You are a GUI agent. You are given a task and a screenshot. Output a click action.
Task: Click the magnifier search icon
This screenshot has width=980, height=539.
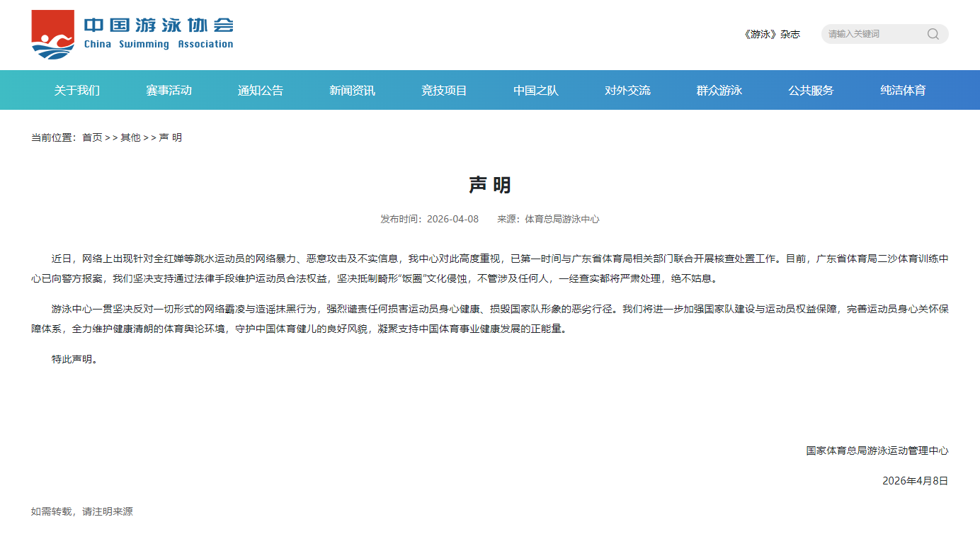coord(933,34)
